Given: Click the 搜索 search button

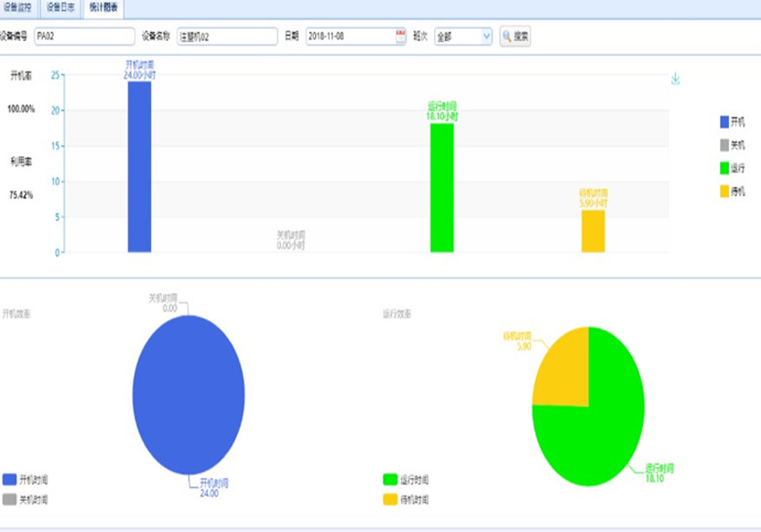Looking at the screenshot, I should tap(515, 37).
